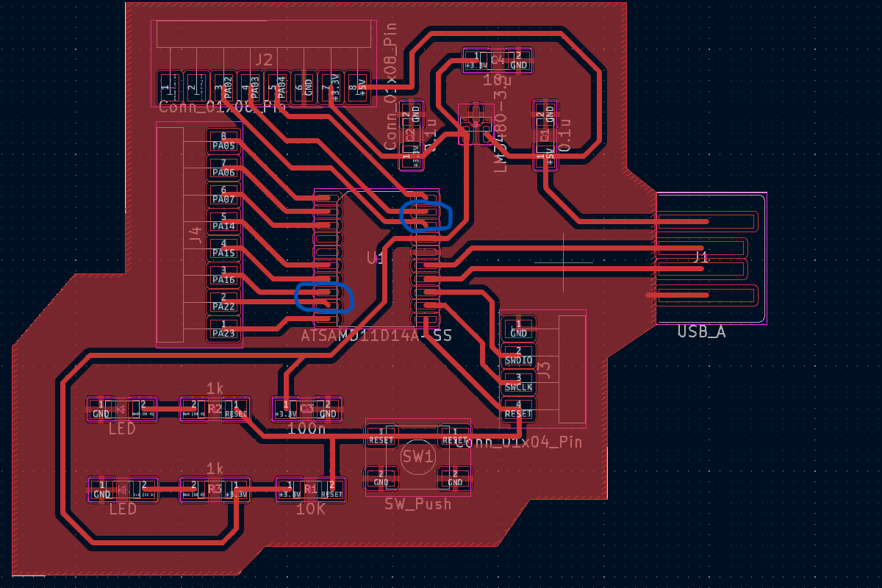Select lower LED pad 1 GND
This screenshot has height=588, width=882.
(102, 490)
